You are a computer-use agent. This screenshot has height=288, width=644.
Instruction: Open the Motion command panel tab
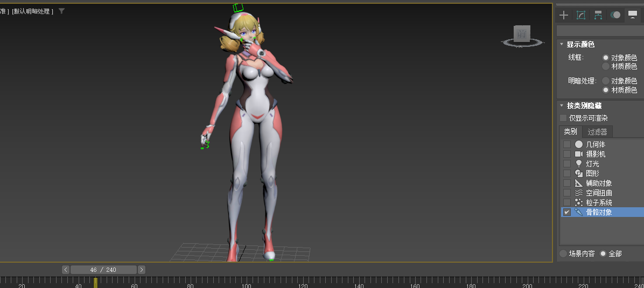pyautogui.click(x=615, y=15)
